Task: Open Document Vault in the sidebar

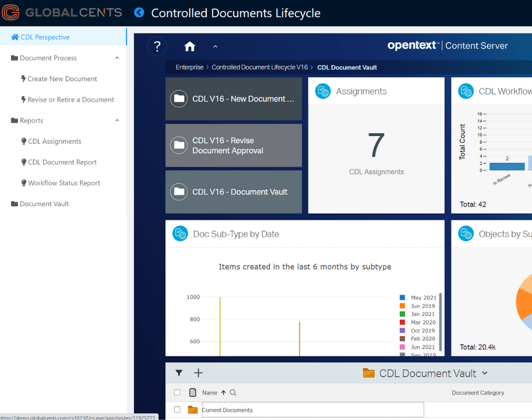Action: point(40,204)
